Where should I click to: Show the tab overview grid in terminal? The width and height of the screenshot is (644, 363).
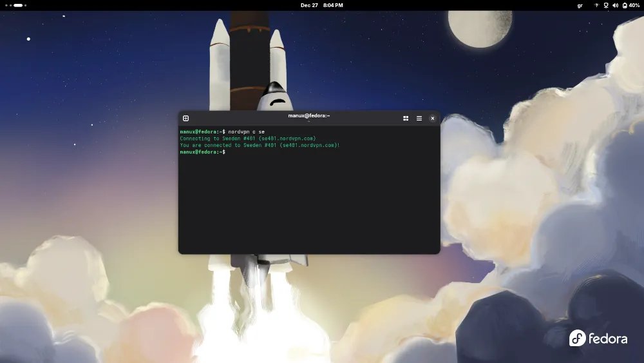pyautogui.click(x=406, y=119)
